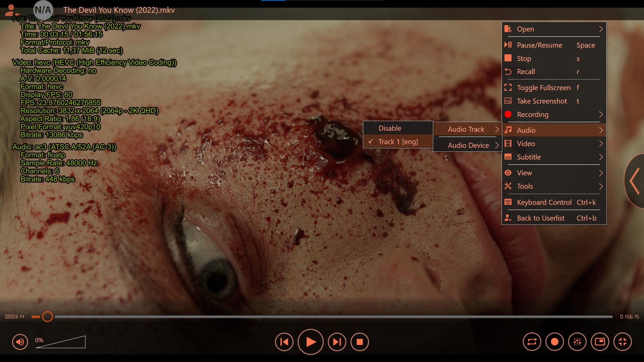This screenshot has width=644, height=362.
Task: Click the Open file icon in context menu
Action: point(508,29)
